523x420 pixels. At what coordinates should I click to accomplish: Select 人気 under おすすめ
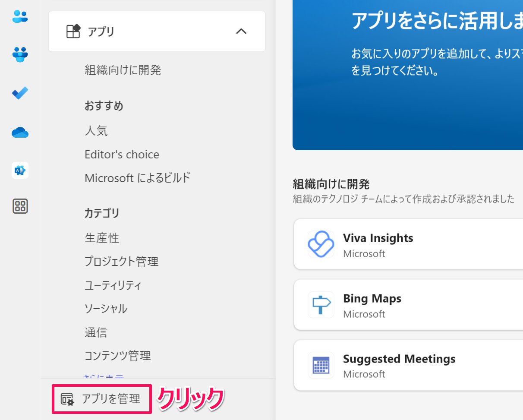pyautogui.click(x=96, y=131)
